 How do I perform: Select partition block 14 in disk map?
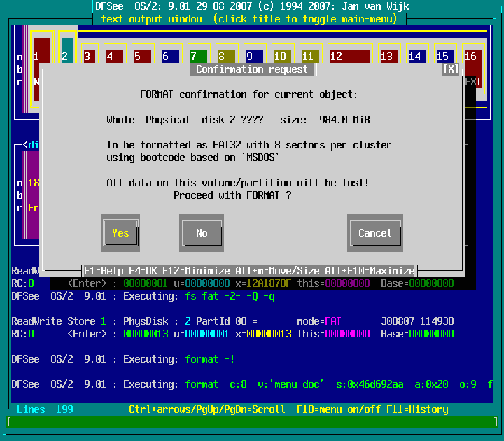click(x=415, y=56)
